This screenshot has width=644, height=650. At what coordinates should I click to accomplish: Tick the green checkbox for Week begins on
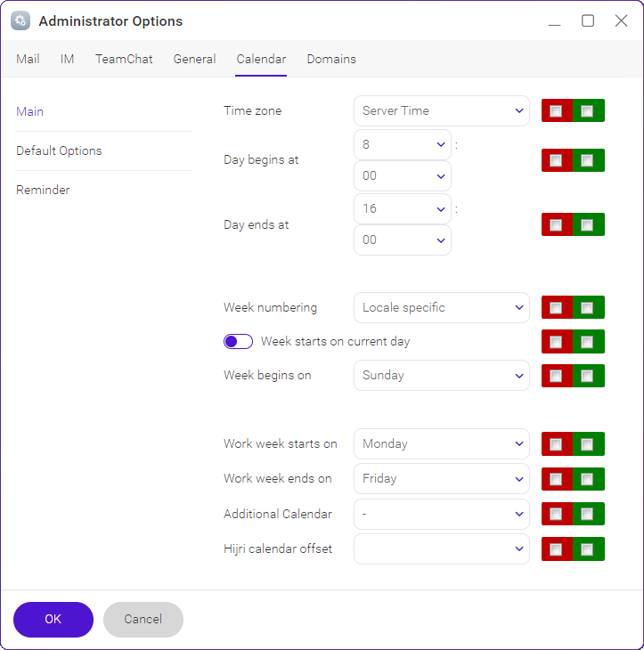(x=587, y=376)
